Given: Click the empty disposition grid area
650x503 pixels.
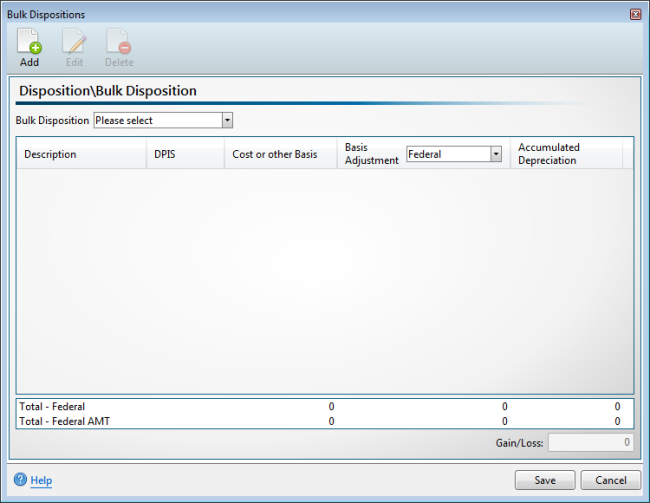Looking at the screenshot, I should (x=325, y=280).
